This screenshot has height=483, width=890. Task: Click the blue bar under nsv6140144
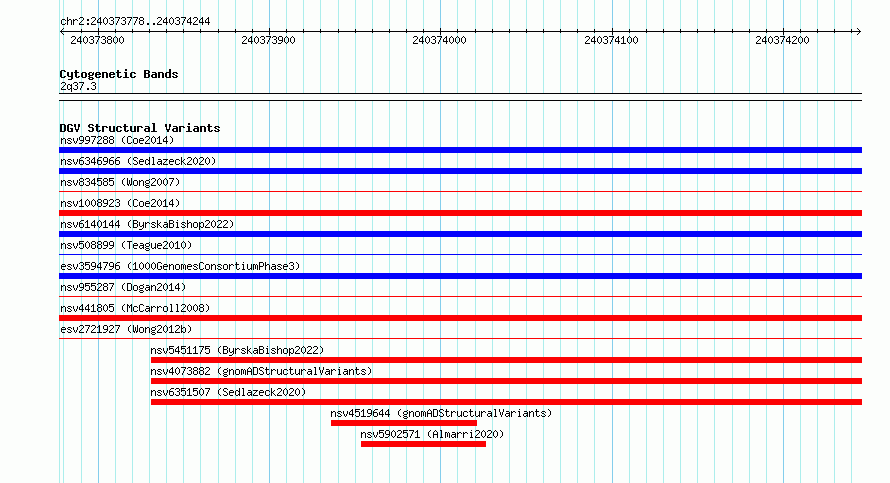click(460, 234)
